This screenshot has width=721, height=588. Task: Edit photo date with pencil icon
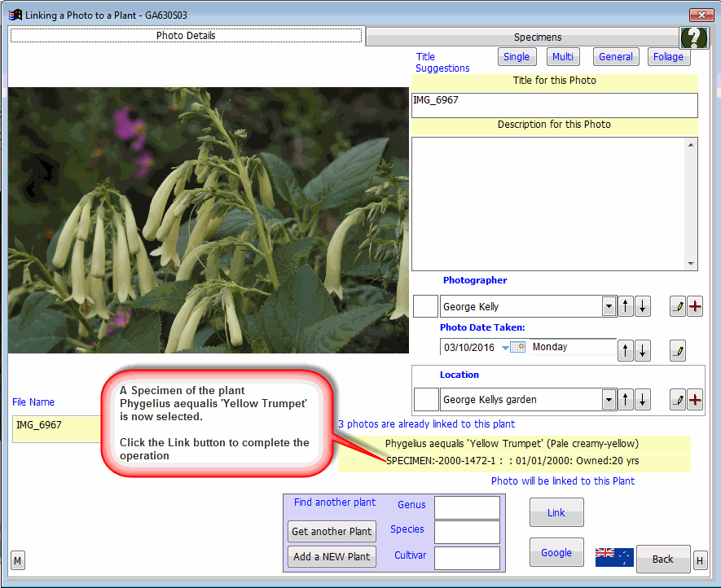678,351
